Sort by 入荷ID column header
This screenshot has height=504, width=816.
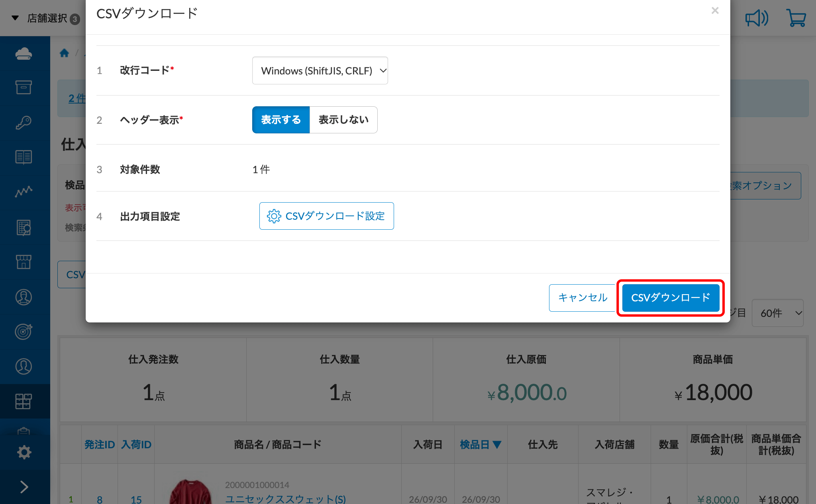136,445
